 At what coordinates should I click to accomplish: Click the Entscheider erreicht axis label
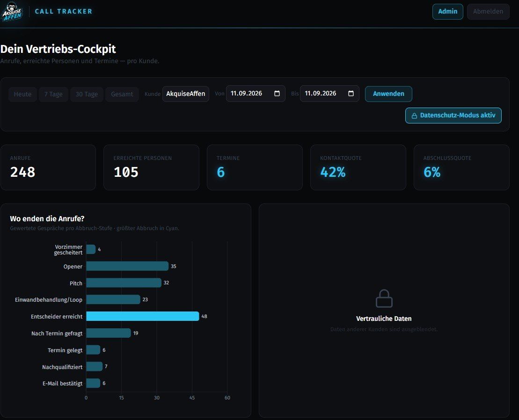pyautogui.click(x=57, y=317)
